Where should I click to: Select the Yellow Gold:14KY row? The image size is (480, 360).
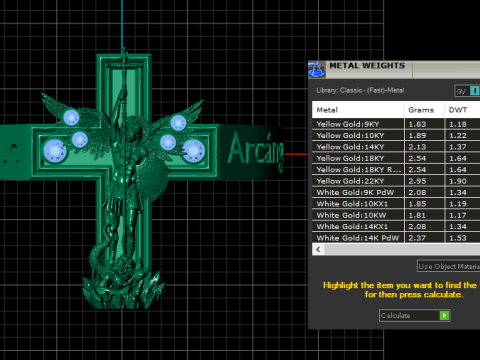396,147
